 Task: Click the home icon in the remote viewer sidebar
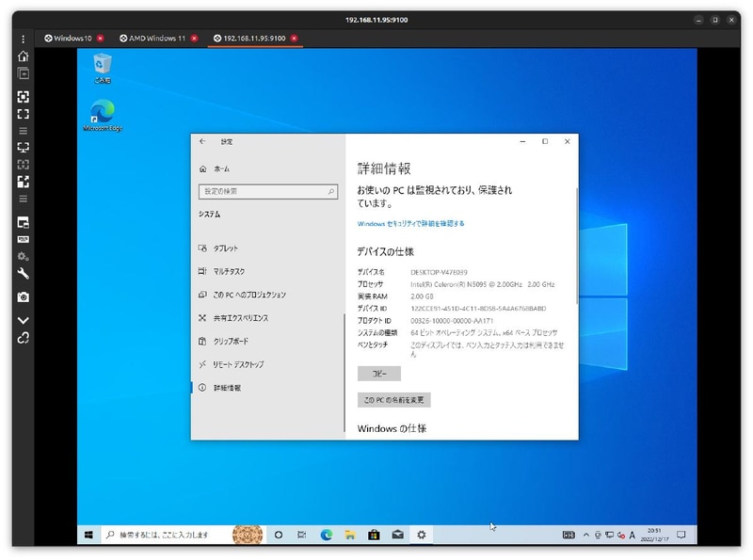(x=21, y=56)
